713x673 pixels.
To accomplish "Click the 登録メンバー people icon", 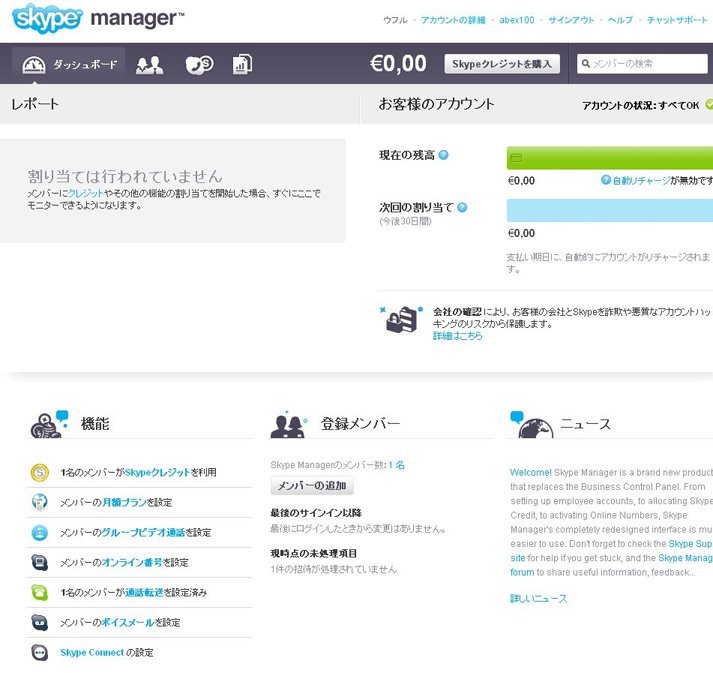I will [x=289, y=424].
